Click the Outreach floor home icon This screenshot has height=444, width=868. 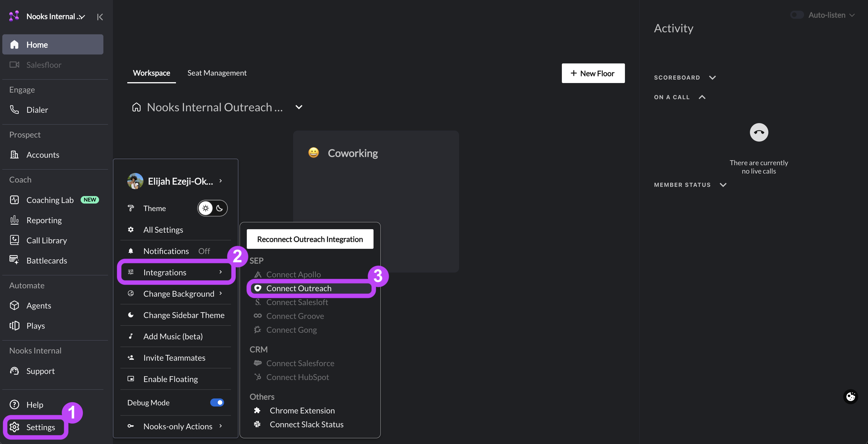click(137, 107)
